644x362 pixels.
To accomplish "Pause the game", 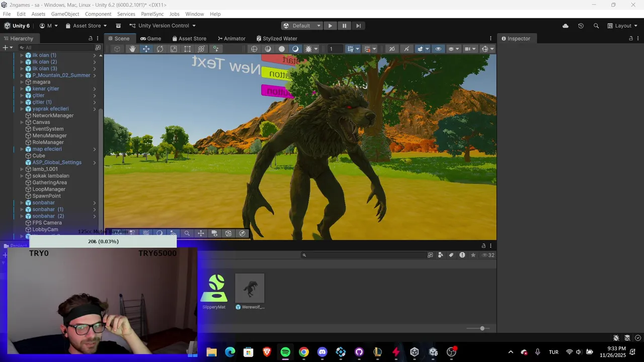I will [x=344, y=26].
